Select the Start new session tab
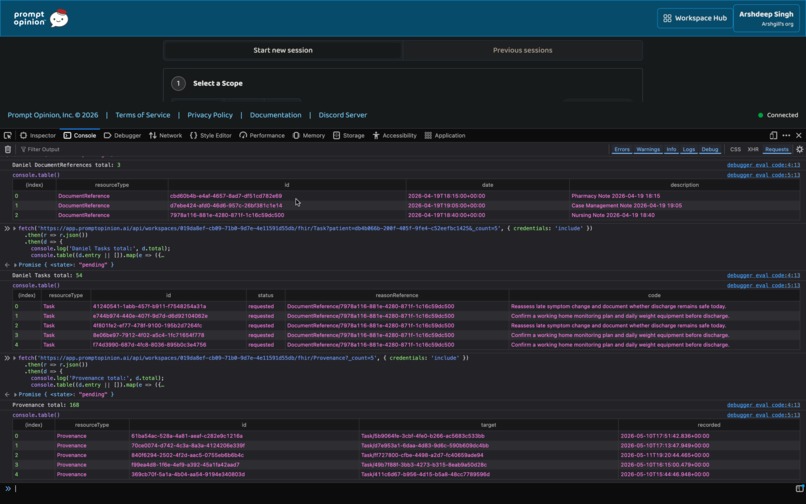Viewport: 806px width, 504px height. [283, 50]
